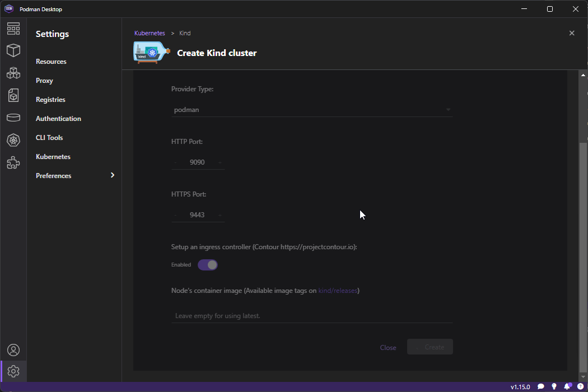This screenshot has width=588, height=392.
Task: Open Authentication settings page
Action: click(x=58, y=119)
